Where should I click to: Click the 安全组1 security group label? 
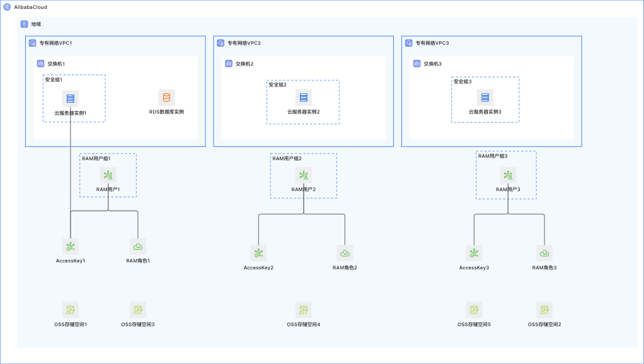pos(54,79)
